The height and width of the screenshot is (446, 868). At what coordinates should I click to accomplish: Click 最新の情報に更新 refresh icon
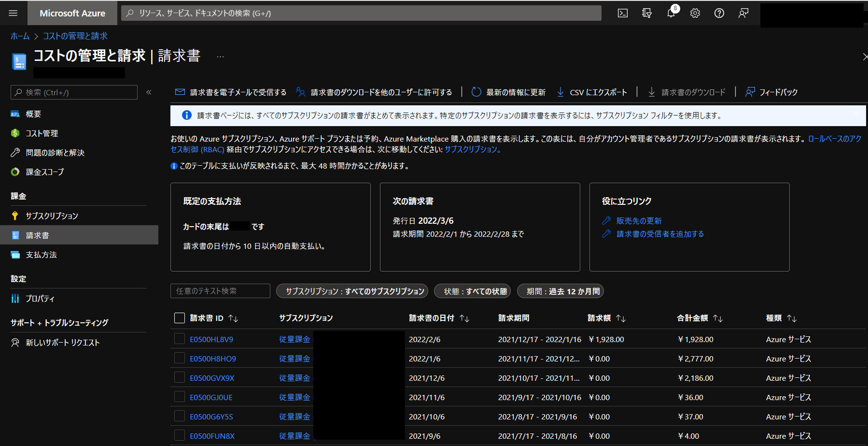pyautogui.click(x=476, y=92)
